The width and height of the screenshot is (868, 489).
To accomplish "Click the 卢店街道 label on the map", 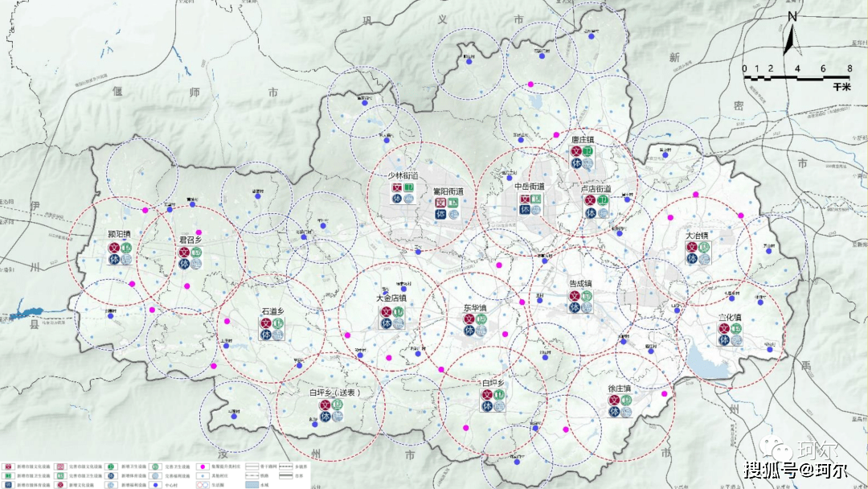I will pyautogui.click(x=596, y=188).
